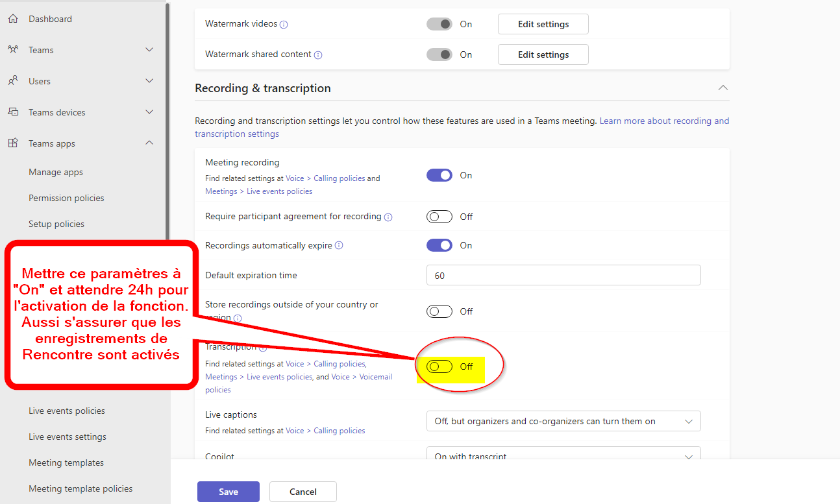
Task: Show info for Watermark shared content
Action: [318, 55]
